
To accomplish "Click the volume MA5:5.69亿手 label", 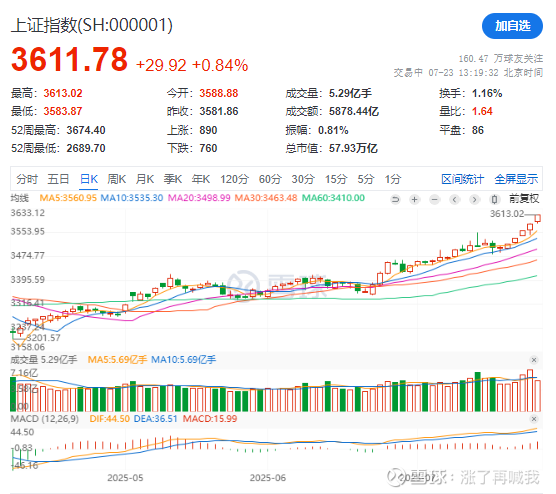I will point(117,360).
